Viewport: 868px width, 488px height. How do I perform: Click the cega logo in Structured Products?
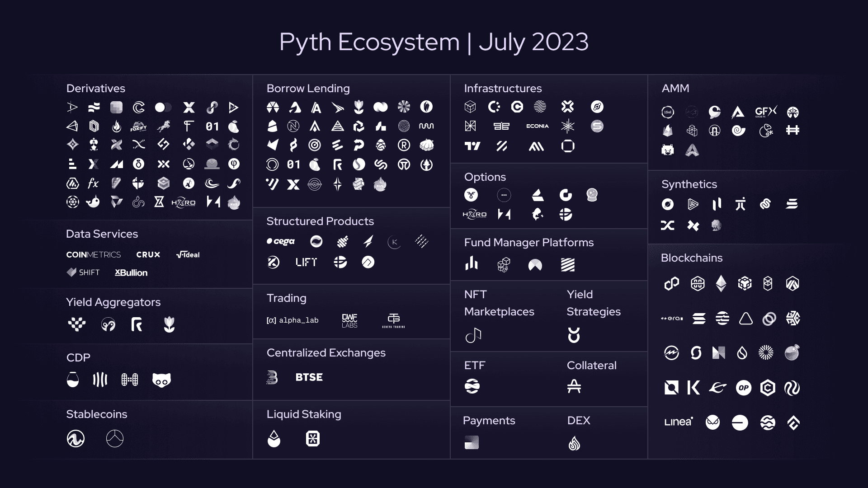[x=281, y=241]
